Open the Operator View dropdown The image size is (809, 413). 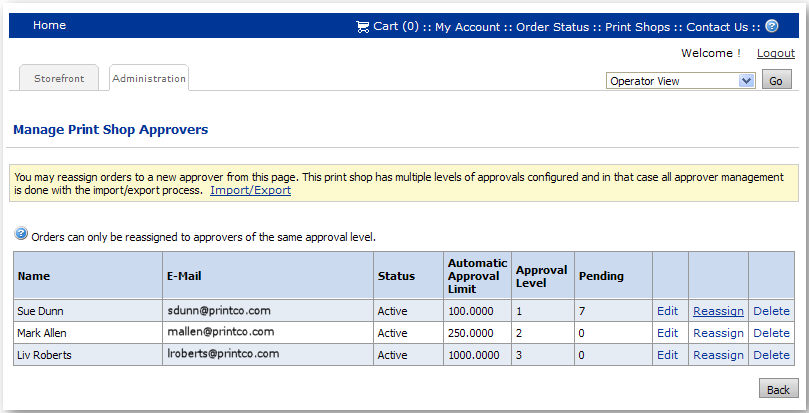680,81
